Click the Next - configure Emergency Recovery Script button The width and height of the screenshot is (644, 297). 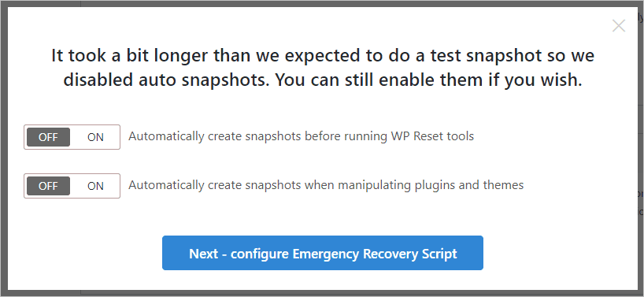pos(323,253)
